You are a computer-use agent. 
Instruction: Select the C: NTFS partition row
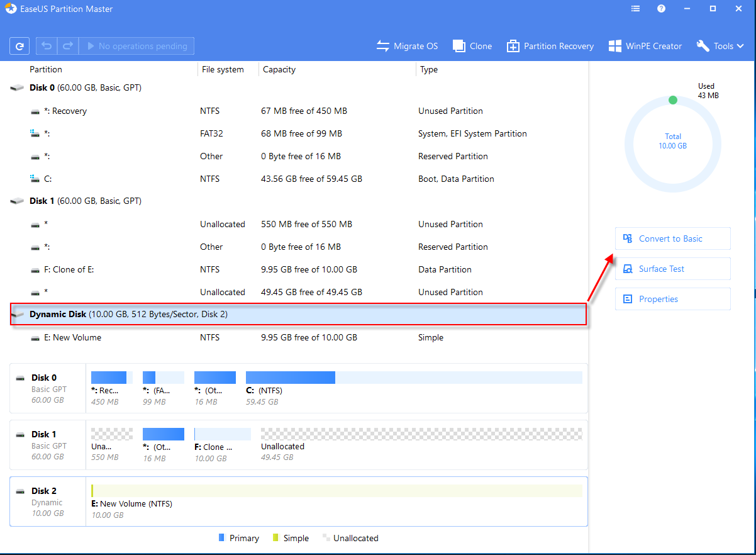pyautogui.click(x=299, y=179)
